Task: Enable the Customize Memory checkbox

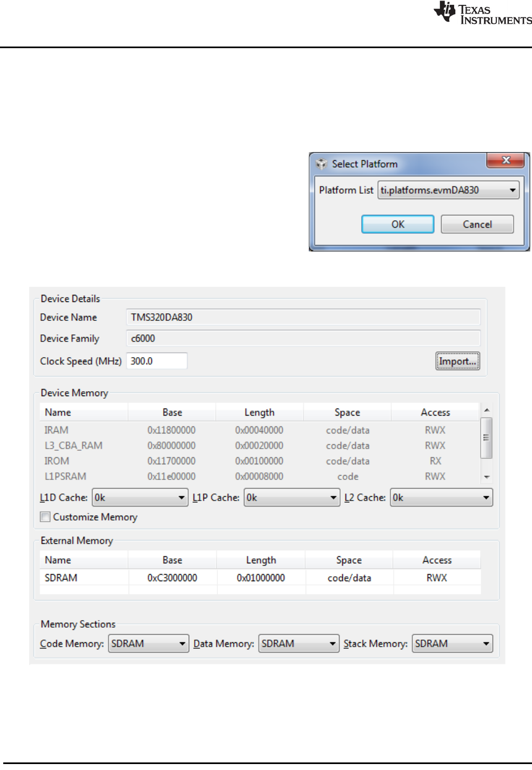Action: [x=45, y=517]
